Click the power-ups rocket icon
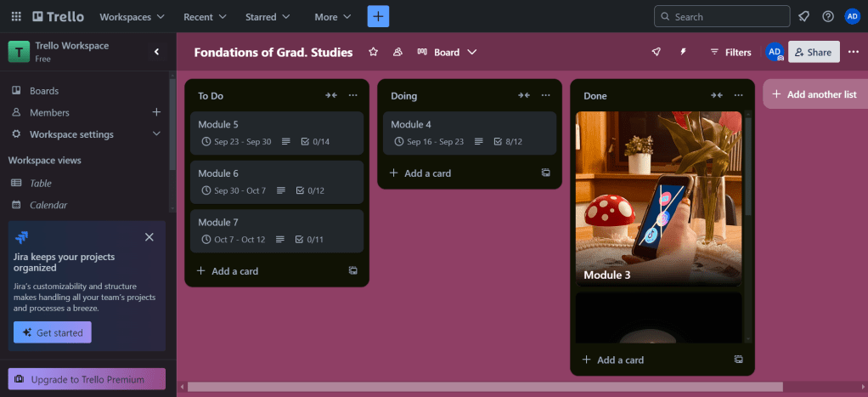Image resolution: width=868 pixels, height=397 pixels. [x=656, y=52]
